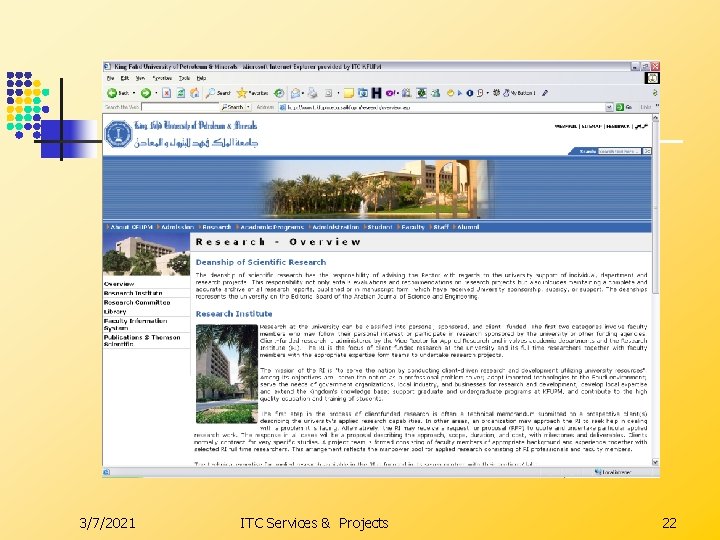
Task: Click the Mail envelope icon
Action: coord(295,93)
